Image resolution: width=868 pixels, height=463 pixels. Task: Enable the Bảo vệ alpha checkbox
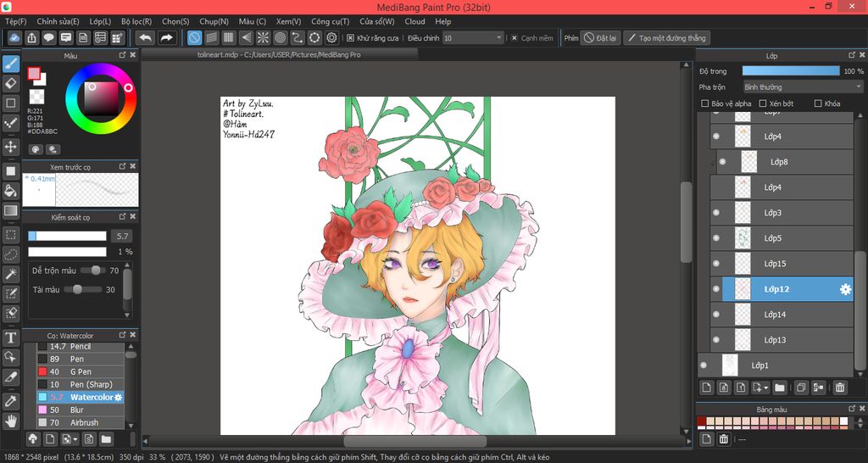pyautogui.click(x=704, y=103)
